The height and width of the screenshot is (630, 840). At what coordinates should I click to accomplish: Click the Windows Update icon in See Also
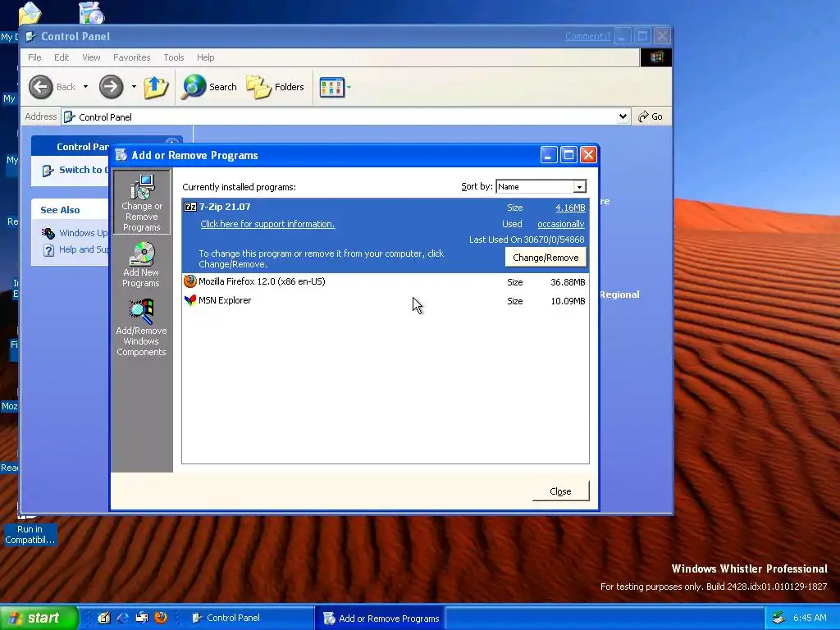coord(48,233)
